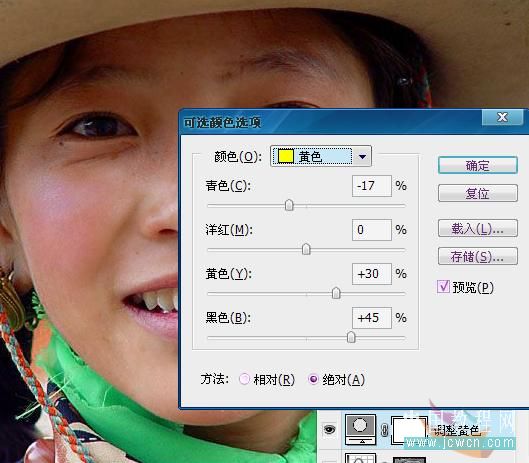
Task: Select the 相对(R) relative method
Action: pyautogui.click(x=244, y=379)
